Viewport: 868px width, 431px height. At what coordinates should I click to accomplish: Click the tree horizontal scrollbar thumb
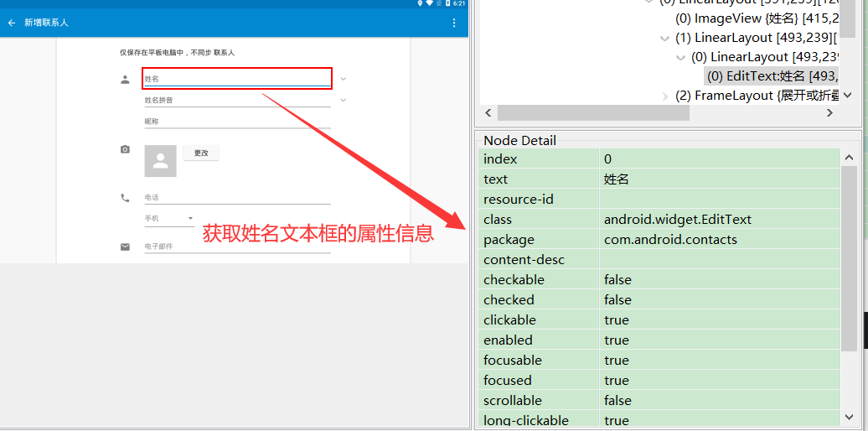pyautogui.click(x=593, y=112)
